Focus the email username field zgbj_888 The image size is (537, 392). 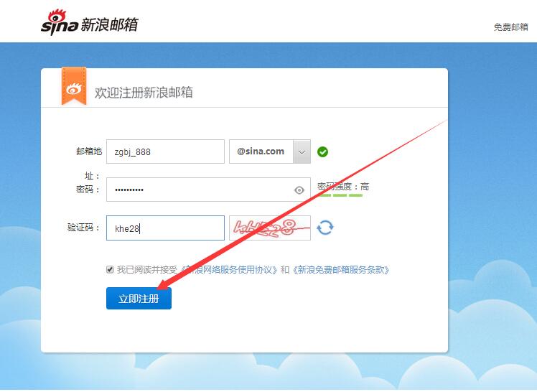(x=165, y=151)
